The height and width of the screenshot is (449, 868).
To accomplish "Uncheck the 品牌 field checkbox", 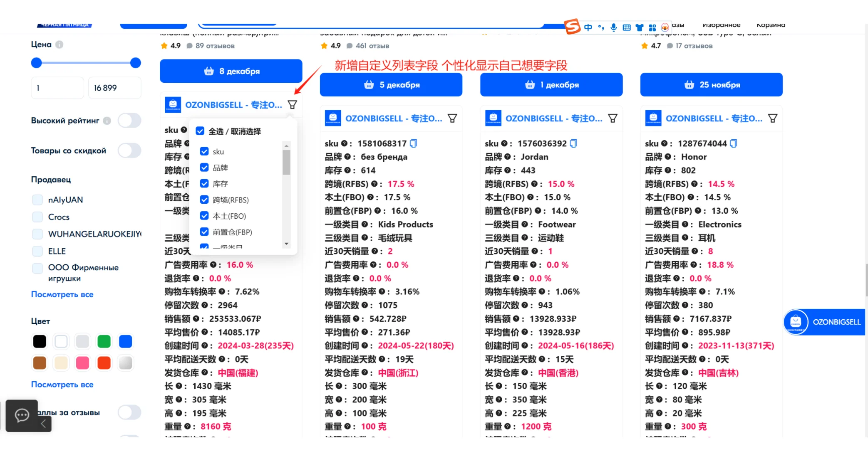I will [204, 168].
